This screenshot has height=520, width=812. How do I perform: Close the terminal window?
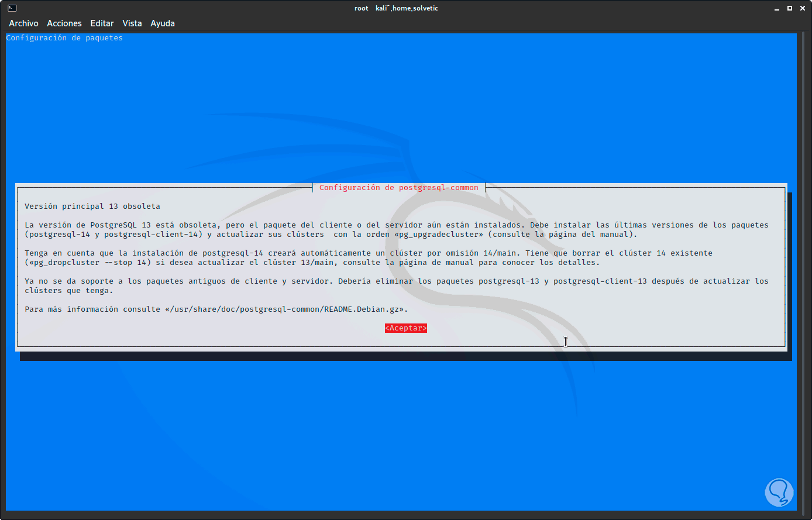(x=802, y=8)
